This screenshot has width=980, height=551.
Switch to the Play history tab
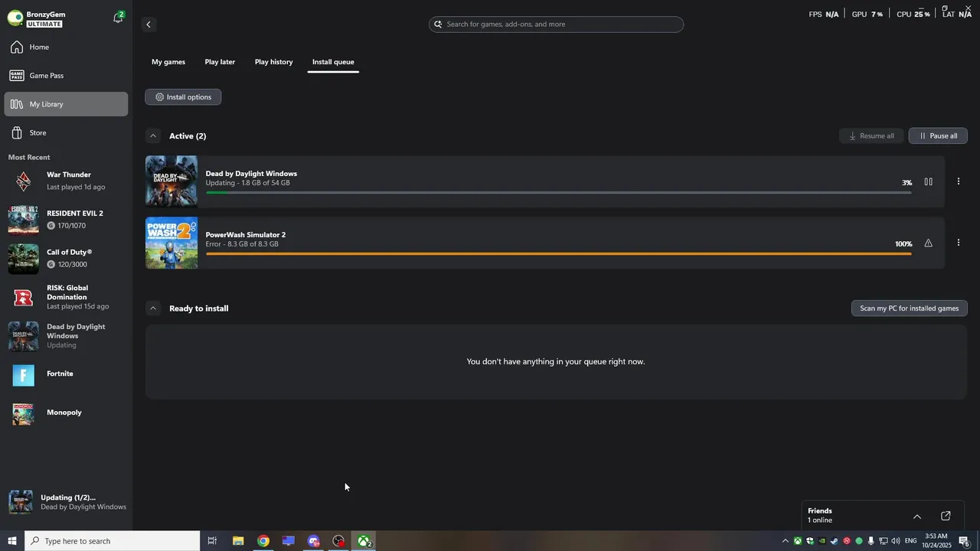click(273, 62)
